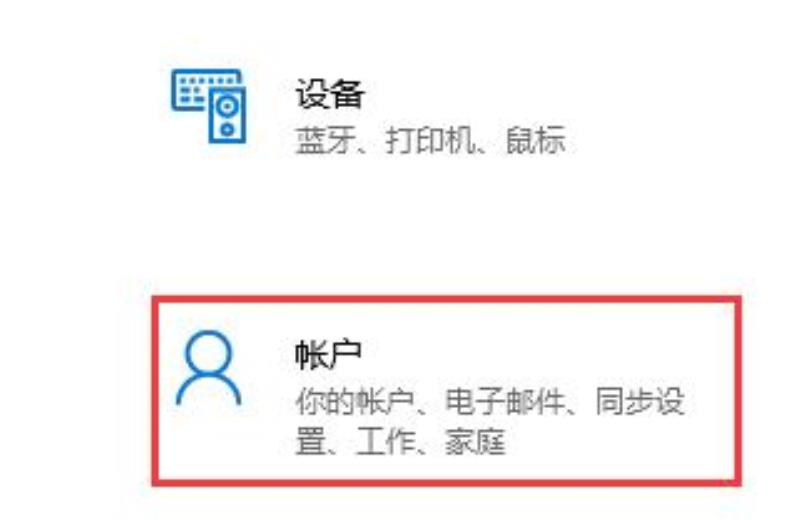Click 你的帐户 text in the Accounts tile

[x=355, y=401]
